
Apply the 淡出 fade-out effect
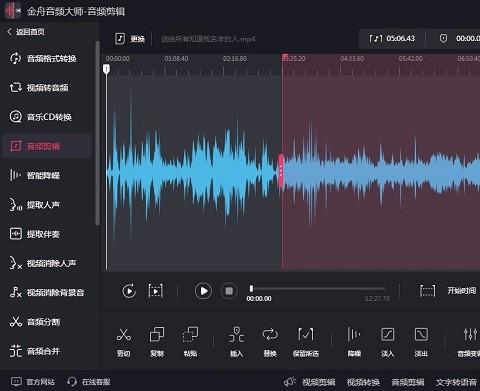coord(421,341)
